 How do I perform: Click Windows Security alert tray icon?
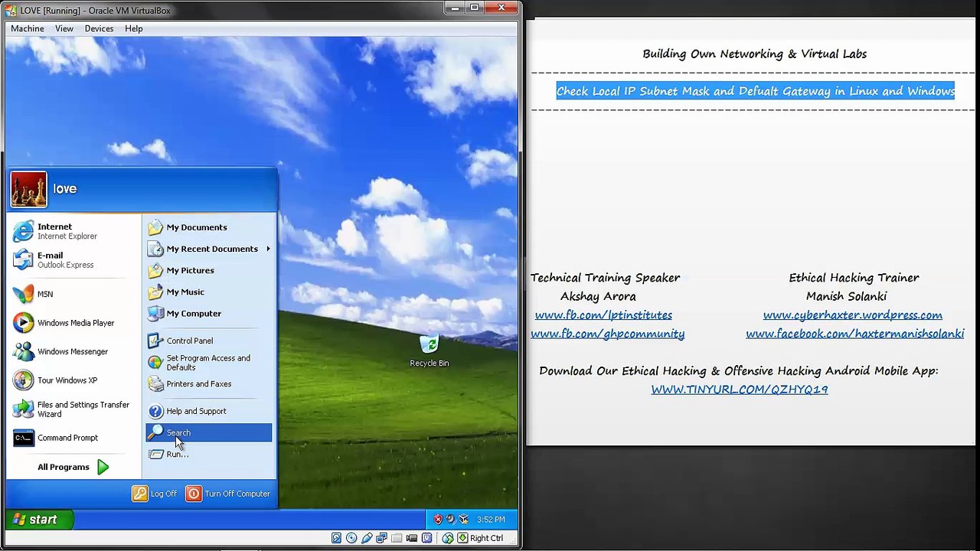438,520
